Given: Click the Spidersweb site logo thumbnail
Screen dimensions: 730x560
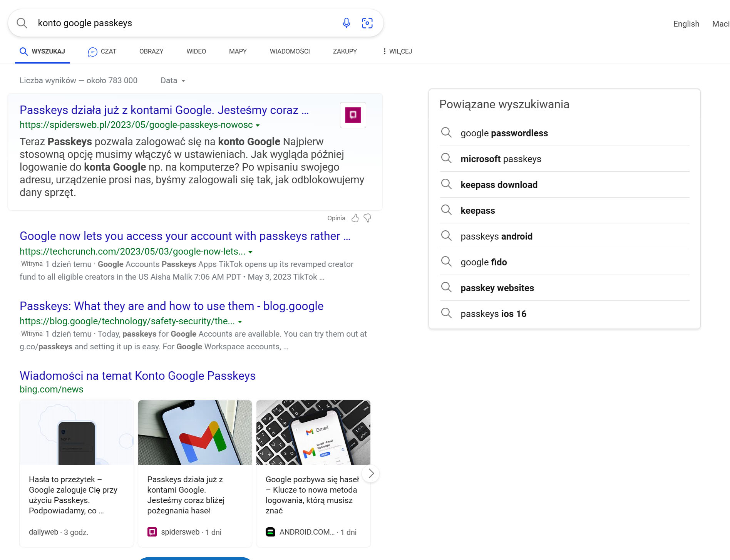Looking at the screenshot, I should coord(353,115).
